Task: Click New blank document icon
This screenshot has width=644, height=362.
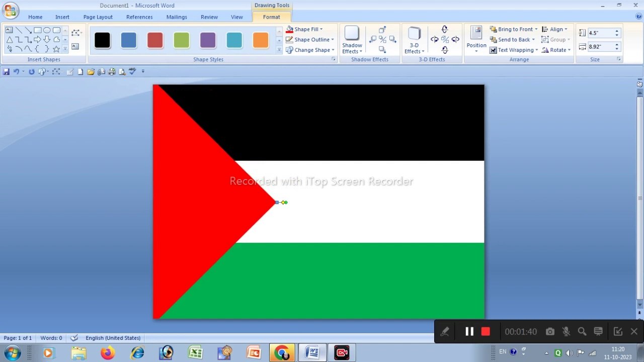Action: [80, 71]
